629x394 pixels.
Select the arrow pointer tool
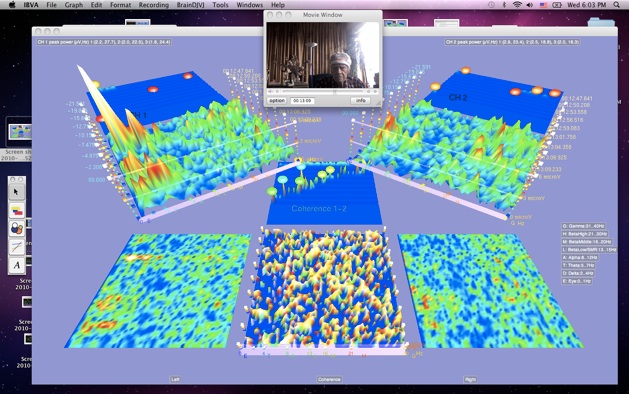[16, 192]
